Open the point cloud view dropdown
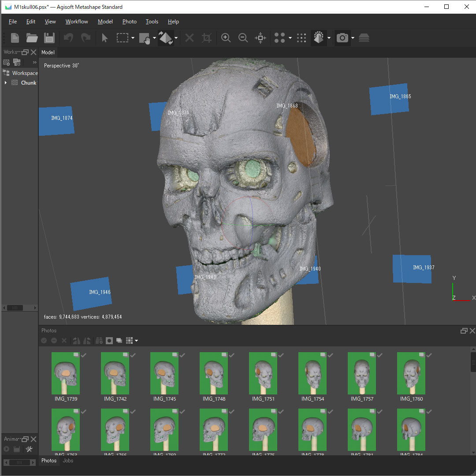 (290, 38)
